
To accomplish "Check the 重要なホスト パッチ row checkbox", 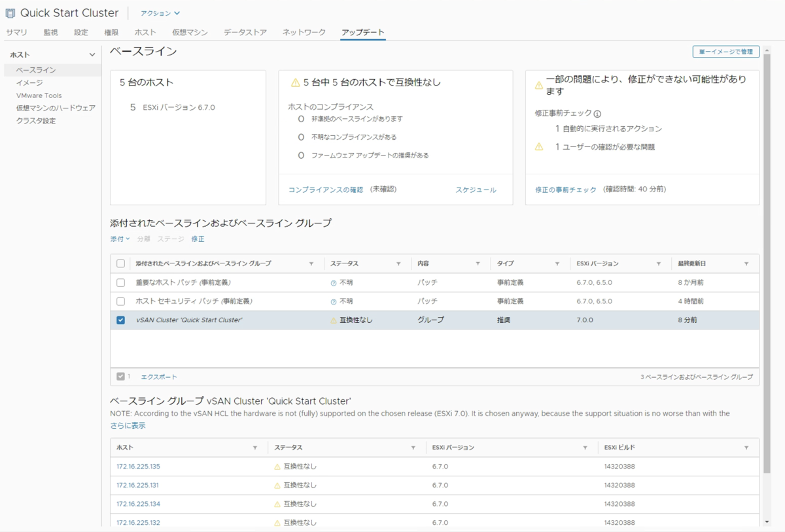I will 120,283.
